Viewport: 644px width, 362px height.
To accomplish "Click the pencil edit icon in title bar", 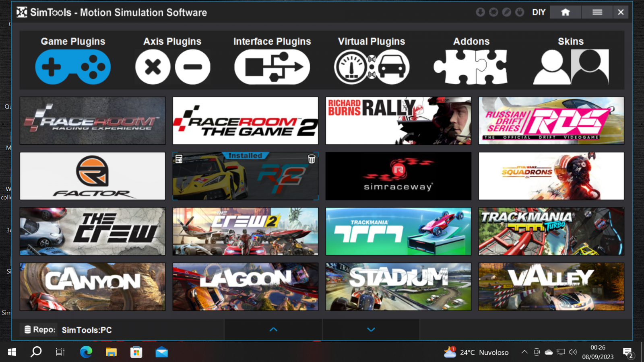I will coord(507,12).
